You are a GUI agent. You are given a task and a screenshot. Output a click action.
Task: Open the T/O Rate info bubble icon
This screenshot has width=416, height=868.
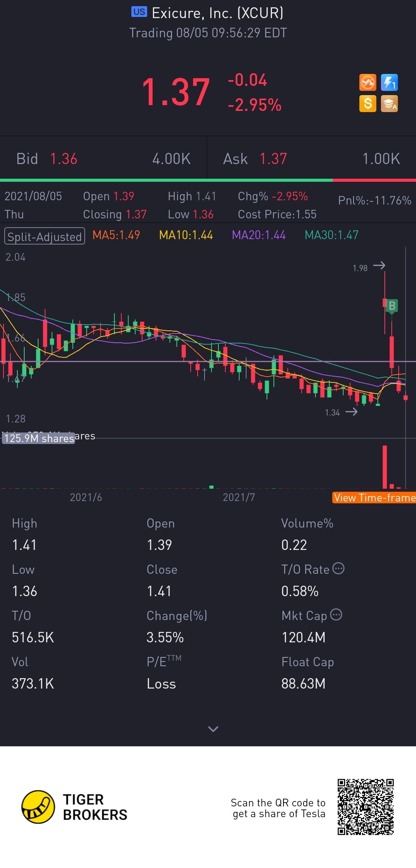[x=338, y=568]
